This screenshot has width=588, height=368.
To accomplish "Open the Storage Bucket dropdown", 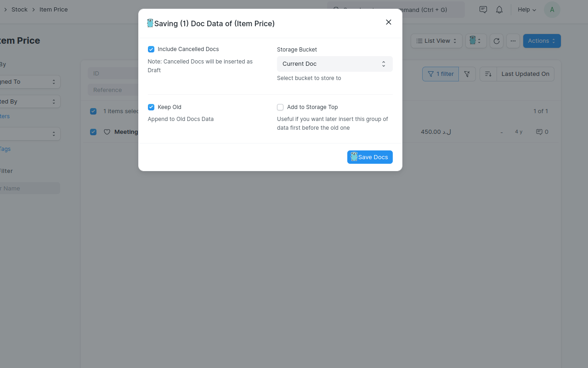I will (x=335, y=64).
